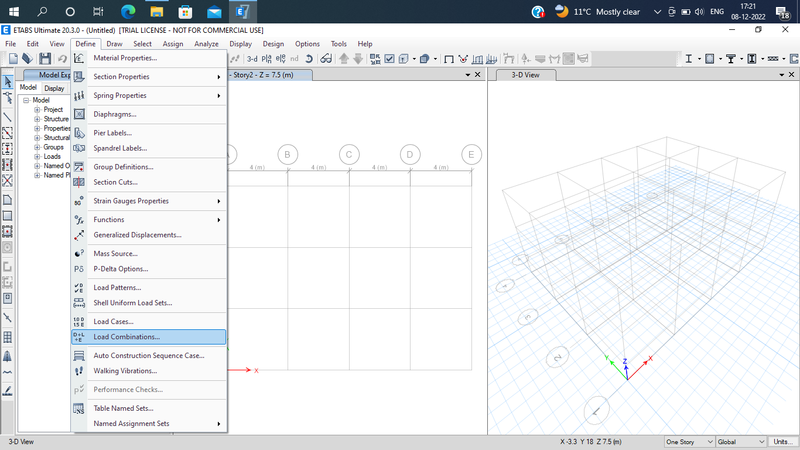The height and width of the screenshot is (450, 800).
Task: Choose the Draw Floor polygon tool
Action: [8, 200]
